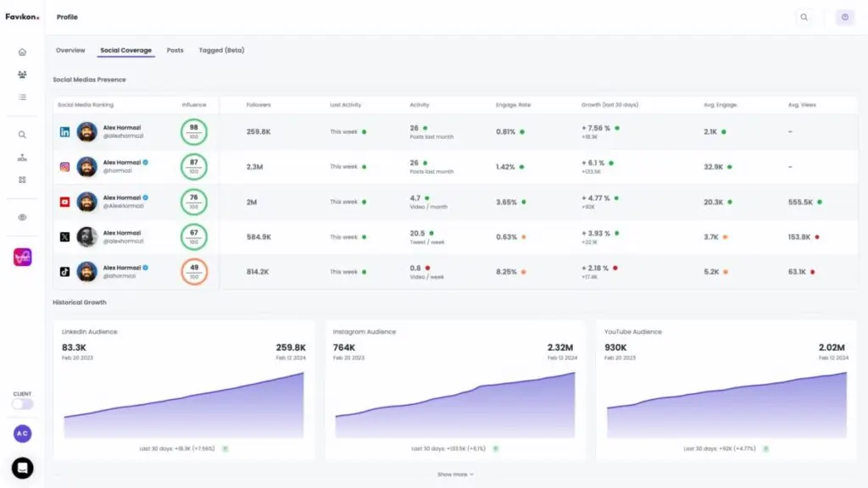The height and width of the screenshot is (488, 868).
Task: Open the pink gradient app icon
Action: (x=22, y=258)
